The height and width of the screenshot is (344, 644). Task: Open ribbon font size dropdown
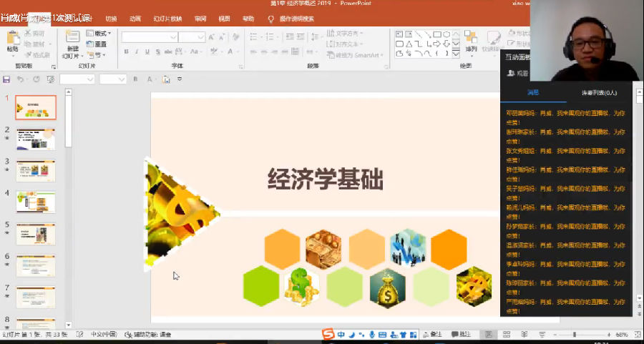click(201, 37)
